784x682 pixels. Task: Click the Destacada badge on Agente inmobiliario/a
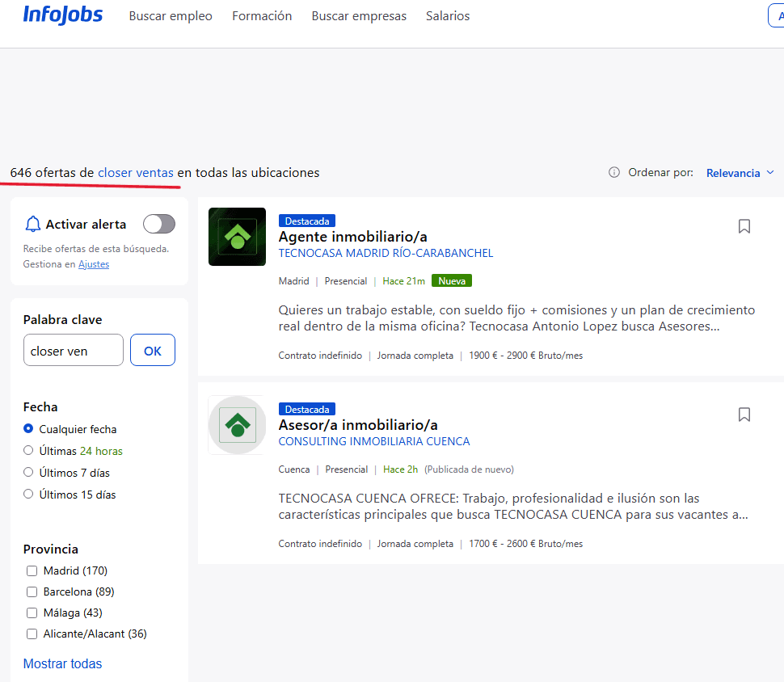[307, 221]
